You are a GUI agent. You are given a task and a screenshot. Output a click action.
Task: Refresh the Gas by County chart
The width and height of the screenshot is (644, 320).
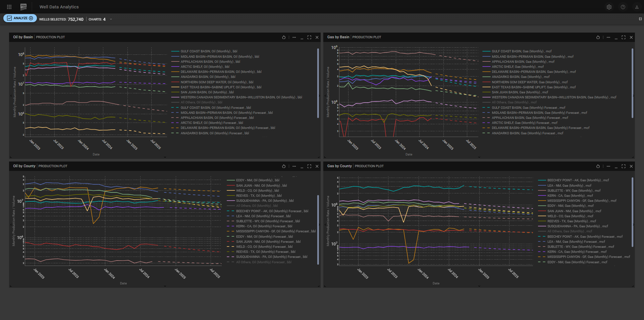point(598,166)
